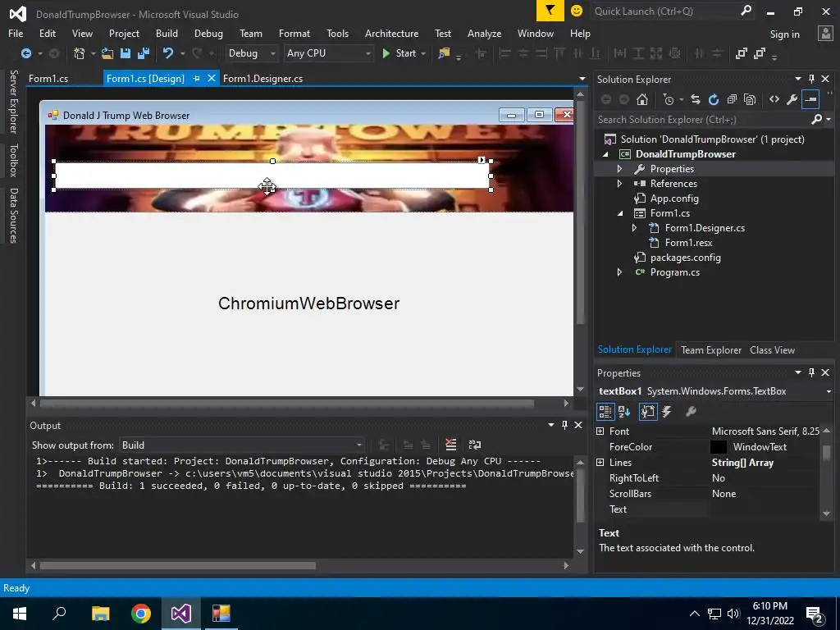Click the Collapse All icon in Solution Explorer
Image resolution: width=840 pixels, height=630 pixels.
coord(732,99)
